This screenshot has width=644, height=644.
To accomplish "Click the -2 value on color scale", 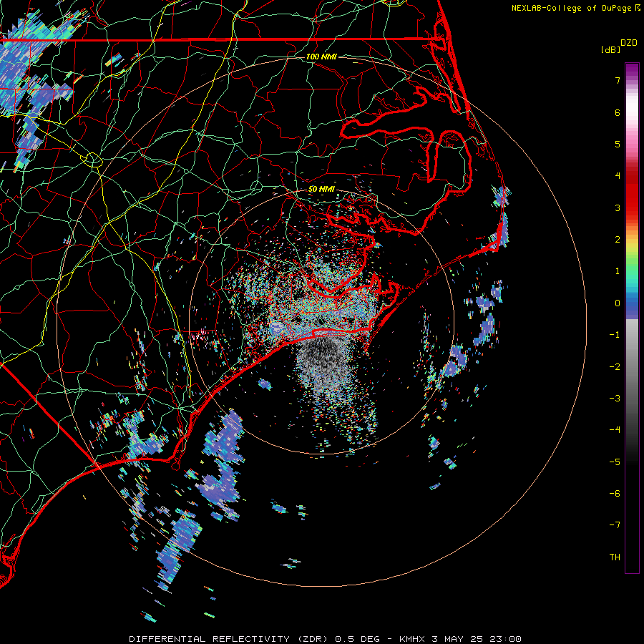I will click(x=615, y=367).
